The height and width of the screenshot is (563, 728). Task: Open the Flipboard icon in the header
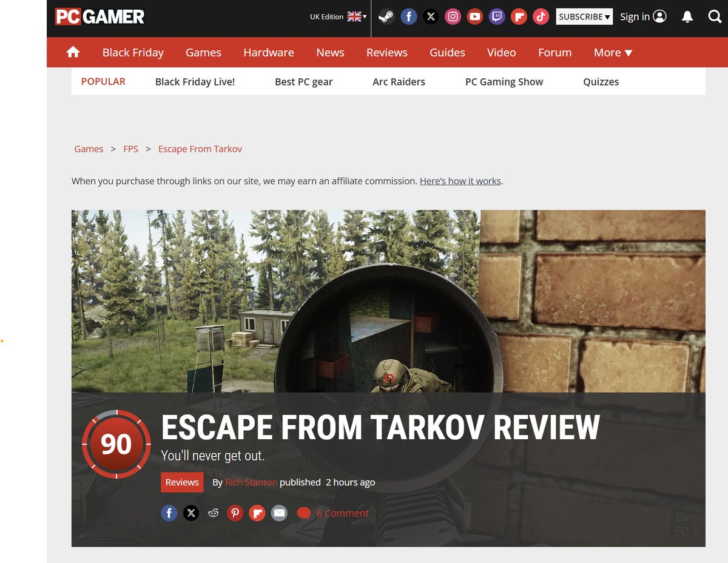(x=519, y=17)
